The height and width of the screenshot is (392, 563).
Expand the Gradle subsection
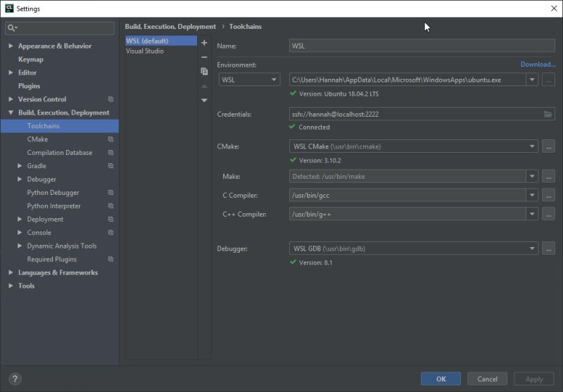[20, 165]
